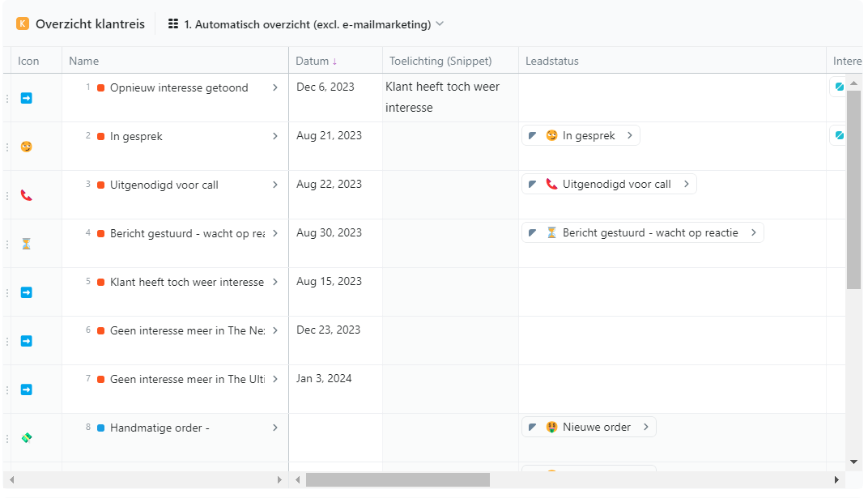Open the 'Uitgenodigd voor call' leadstatus tag
The height and width of the screenshot is (498, 868).
pos(609,185)
